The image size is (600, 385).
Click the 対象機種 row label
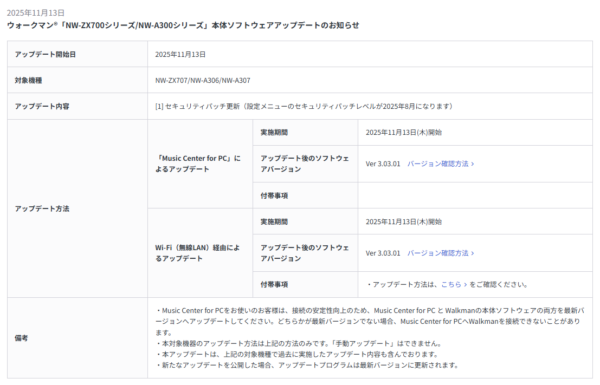click(28, 80)
